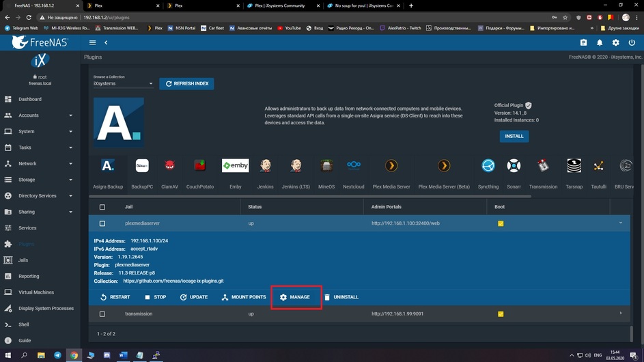Expand the Directory Services sidebar menu
The height and width of the screenshot is (362, 644).
point(40,195)
